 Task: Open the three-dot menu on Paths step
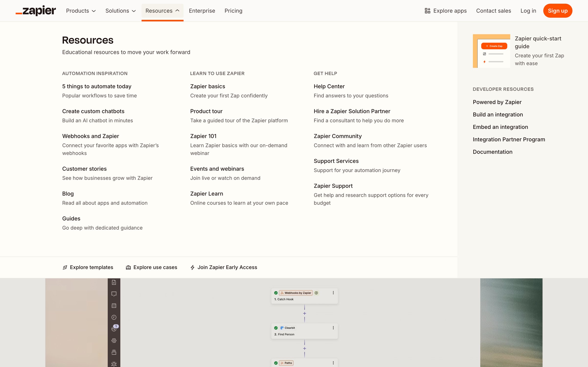click(x=333, y=363)
